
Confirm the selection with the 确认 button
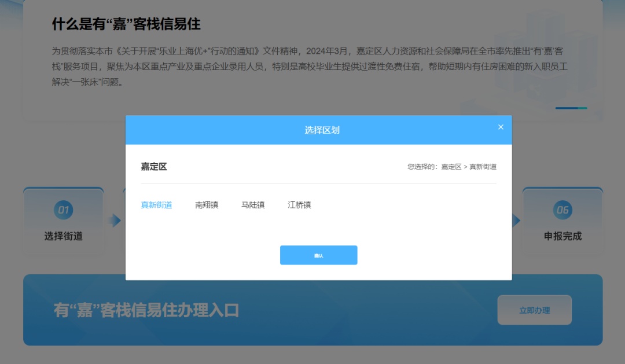(x=319, y=255)
